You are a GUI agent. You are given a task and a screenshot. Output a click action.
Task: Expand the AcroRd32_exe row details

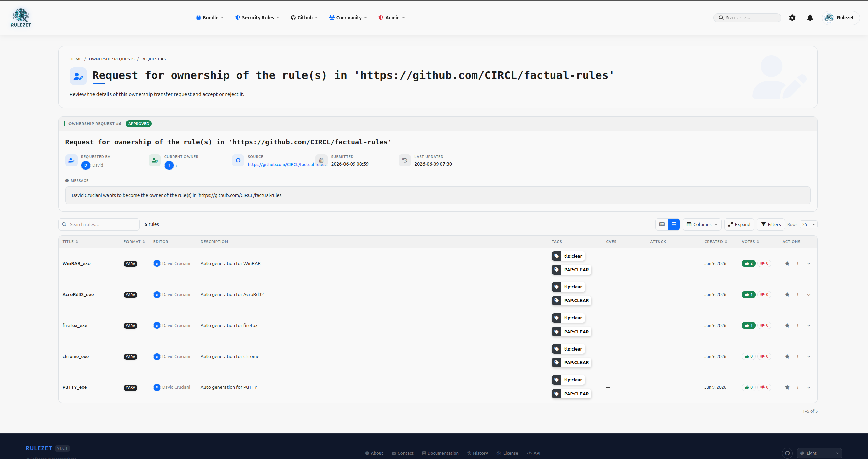pos(809,294)
